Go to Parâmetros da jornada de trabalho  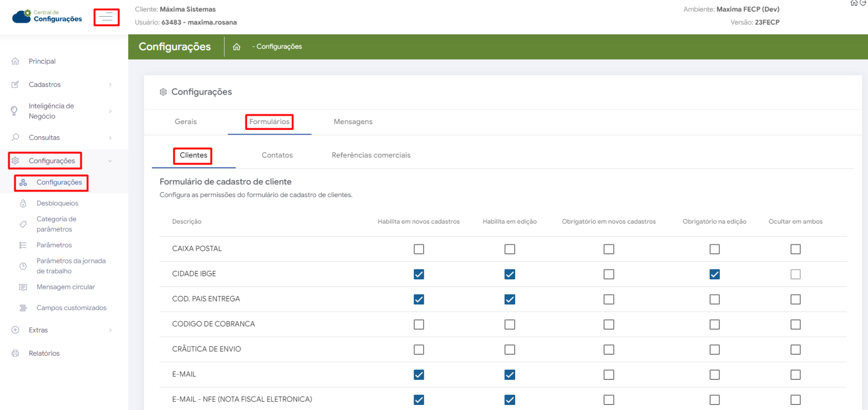click(71, 266)
